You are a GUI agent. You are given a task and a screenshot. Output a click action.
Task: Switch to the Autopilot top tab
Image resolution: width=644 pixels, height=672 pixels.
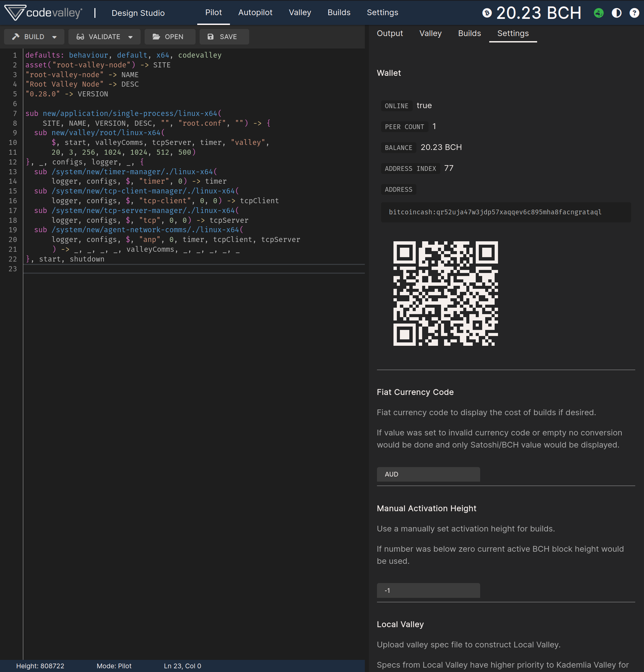(x=255, y=13)
